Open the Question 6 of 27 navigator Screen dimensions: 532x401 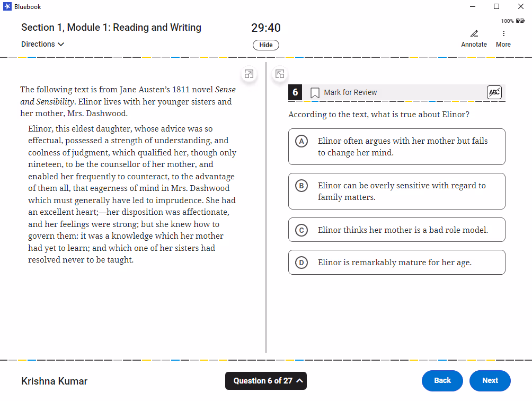pyautogui.click(x=266, y=381)
